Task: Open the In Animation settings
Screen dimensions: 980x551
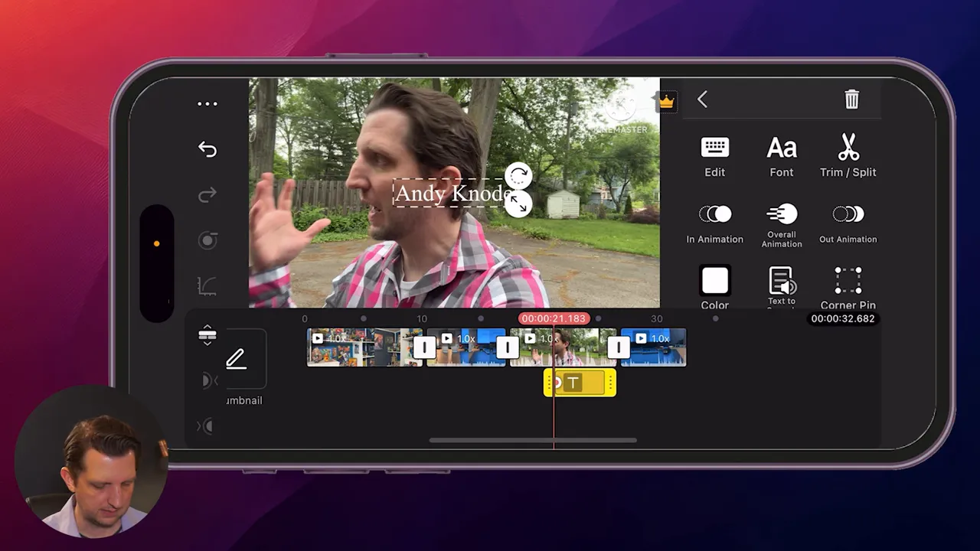Action: [714, 223]
